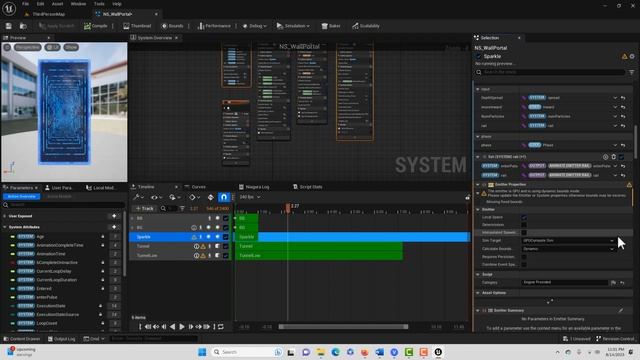Play the timeline in reverse
Image resolution: width=640 pixels, height=360 pixels.
tap(173, 327)
